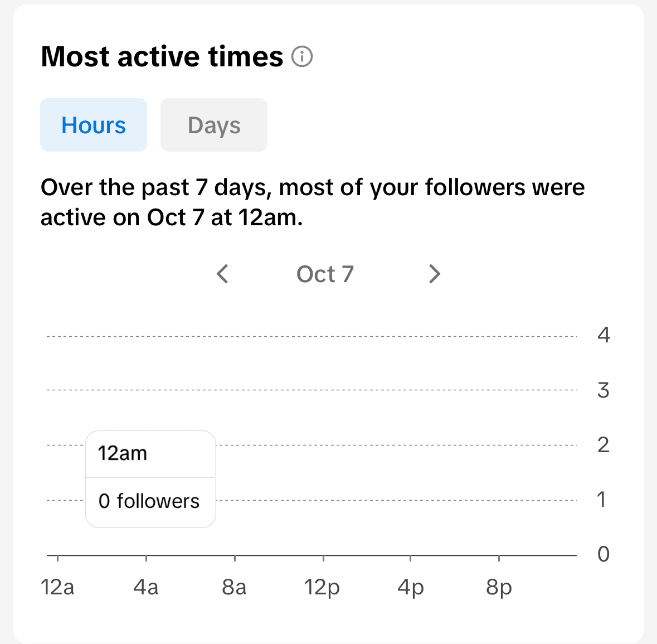Select the 12a axis label
This screenshot has height=644, width=657.
[x=58, y=587]
